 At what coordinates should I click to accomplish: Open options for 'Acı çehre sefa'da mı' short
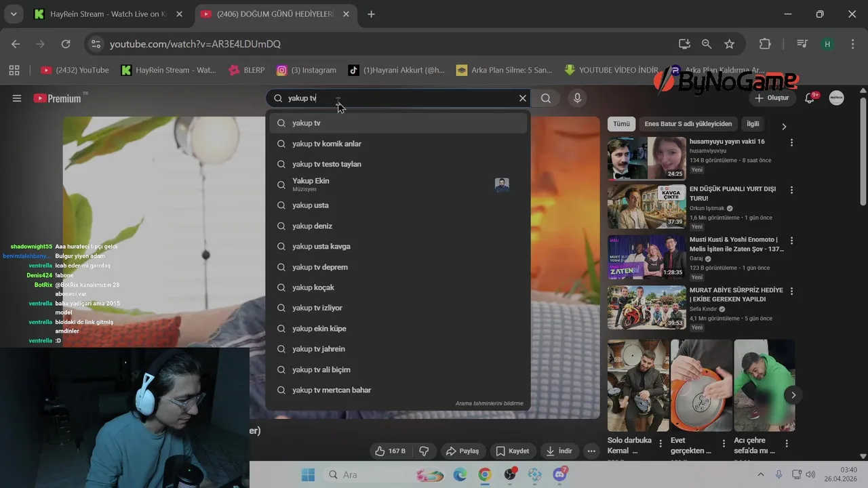[787, 444]
